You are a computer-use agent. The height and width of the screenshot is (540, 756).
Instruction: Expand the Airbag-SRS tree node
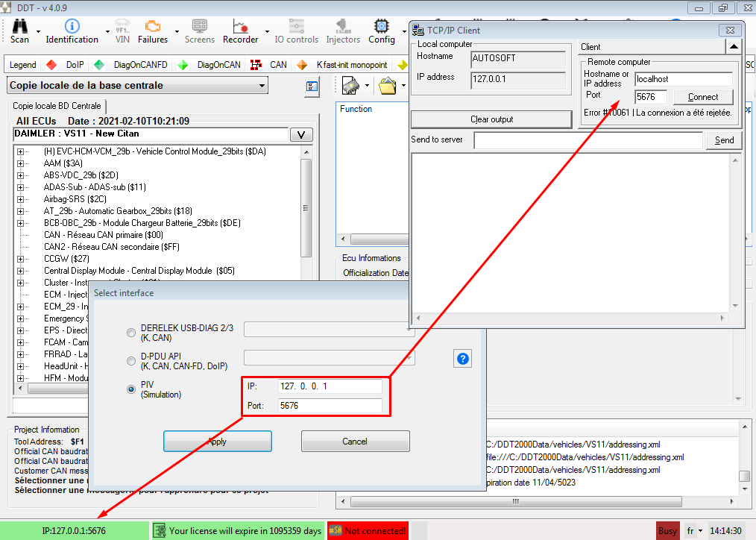[x=20, y=199]
